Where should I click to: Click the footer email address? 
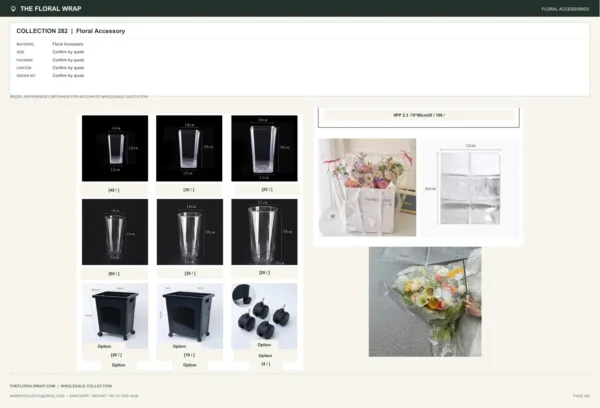point(37,396)
